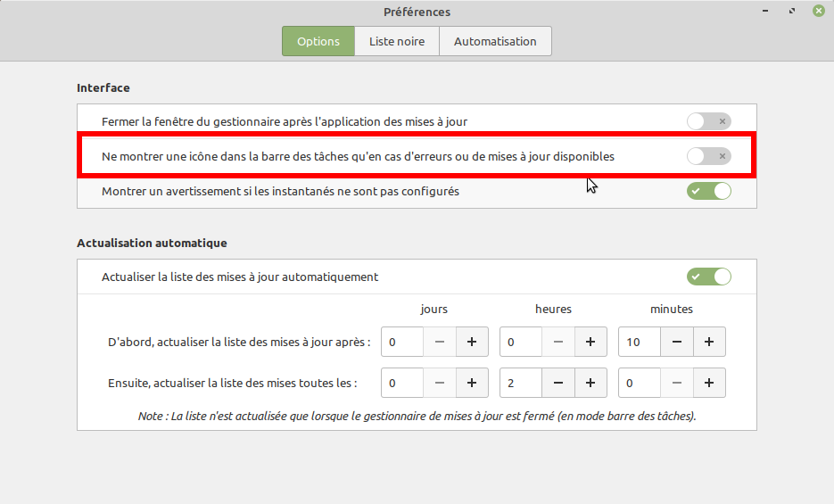
Task: Increase hours in the D'abord row
Action: tap(590, 342)
